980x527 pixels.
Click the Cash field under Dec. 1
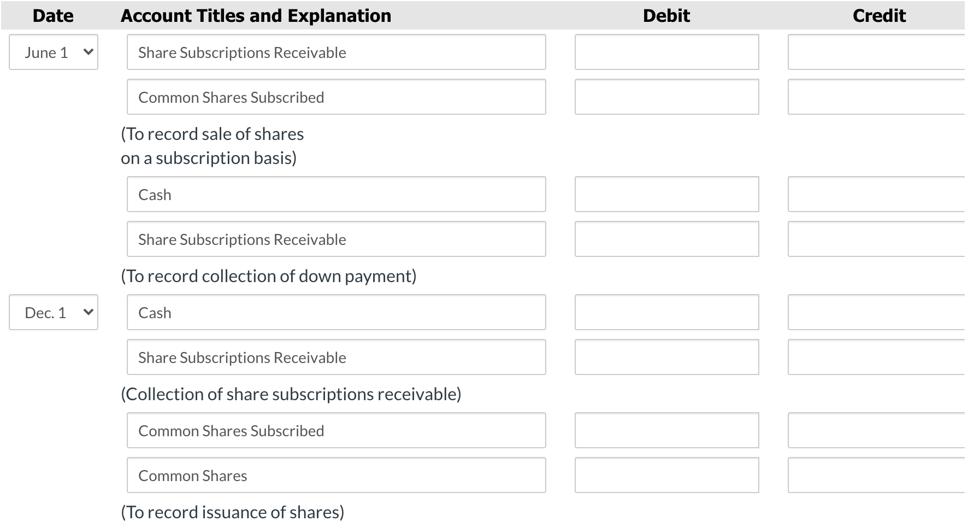click(x=336, y=312)
